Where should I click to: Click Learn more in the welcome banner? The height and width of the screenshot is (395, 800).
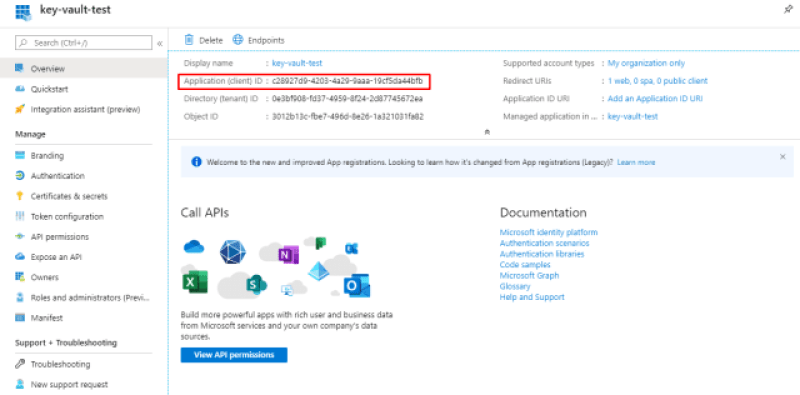click(636, 162)
